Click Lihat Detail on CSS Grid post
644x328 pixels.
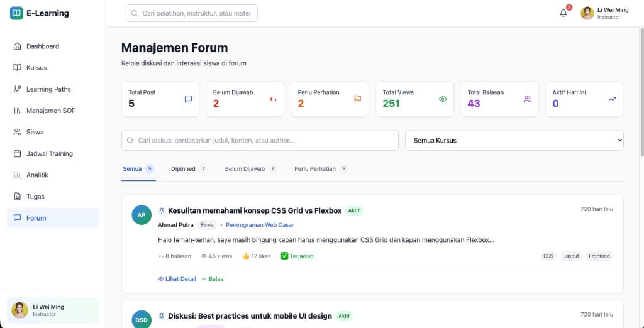(177, 279)
